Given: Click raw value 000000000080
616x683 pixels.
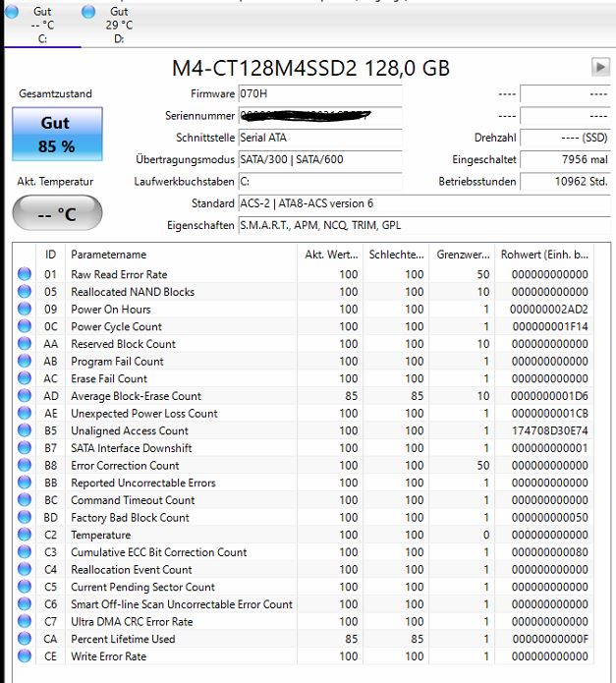Looking at the screenshot, I should (550, 552).
